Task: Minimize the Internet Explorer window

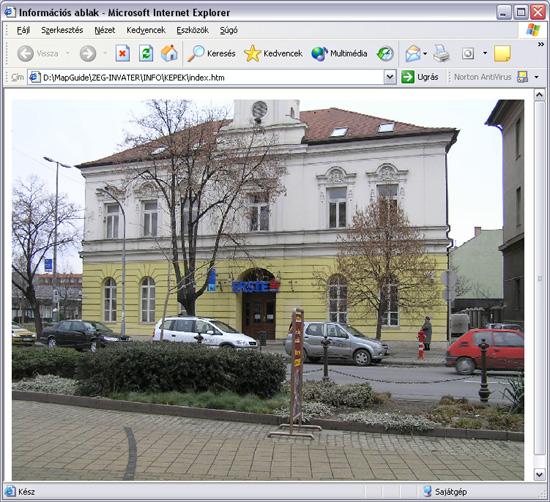Action: pyautogui.click(x=503, y=13)
